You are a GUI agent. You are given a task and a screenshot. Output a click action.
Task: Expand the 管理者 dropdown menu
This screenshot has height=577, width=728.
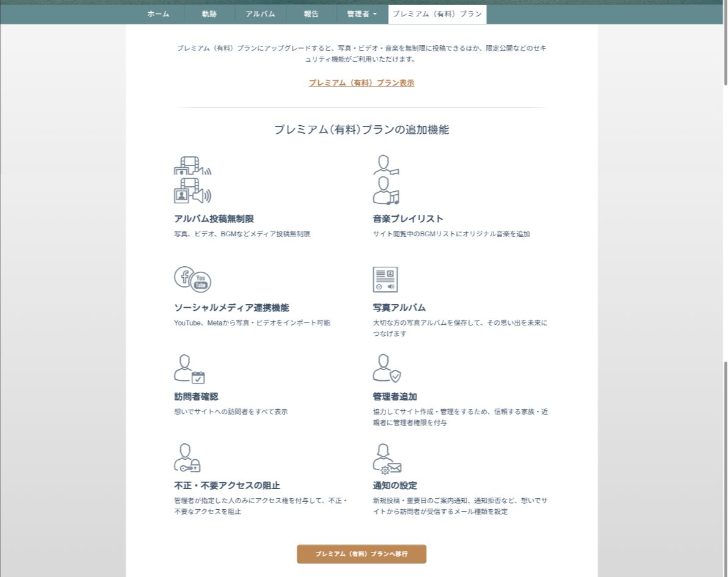(x=362, y=14)
